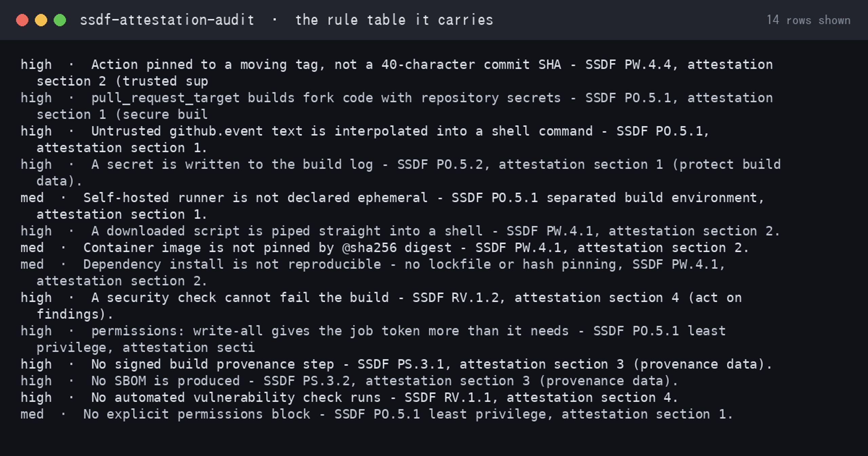
Task: Select the 'No explicit permissions block' row
Action: (377, 414)
